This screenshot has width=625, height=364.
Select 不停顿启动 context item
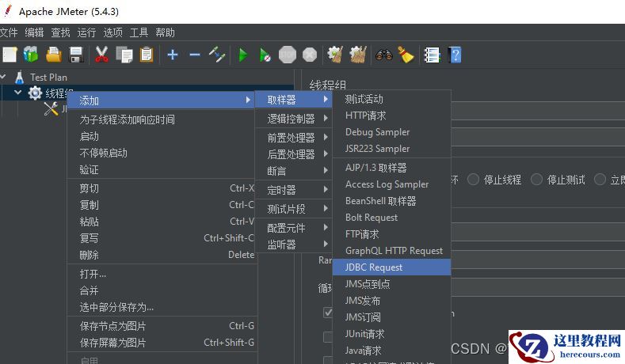162,153
